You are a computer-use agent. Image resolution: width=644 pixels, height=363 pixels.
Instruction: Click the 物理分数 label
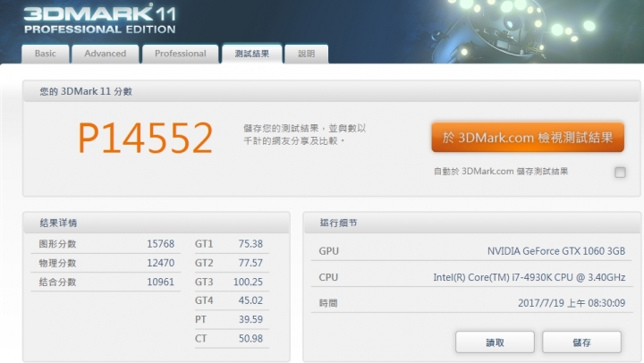57,263
